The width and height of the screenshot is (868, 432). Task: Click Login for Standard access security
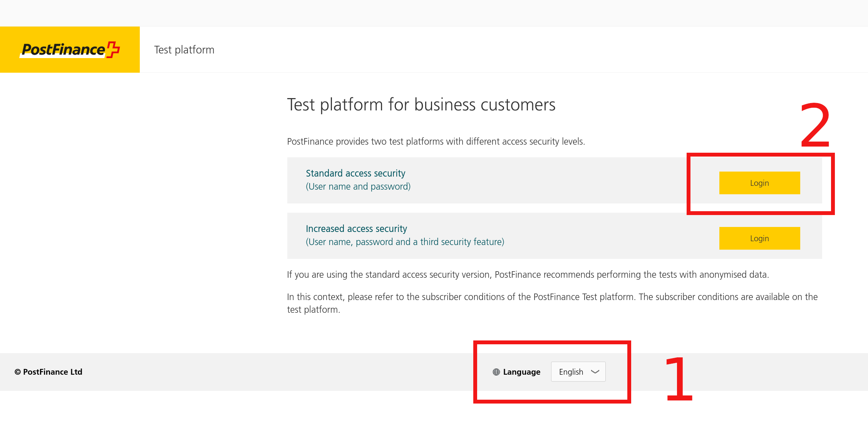coord(759,183)
